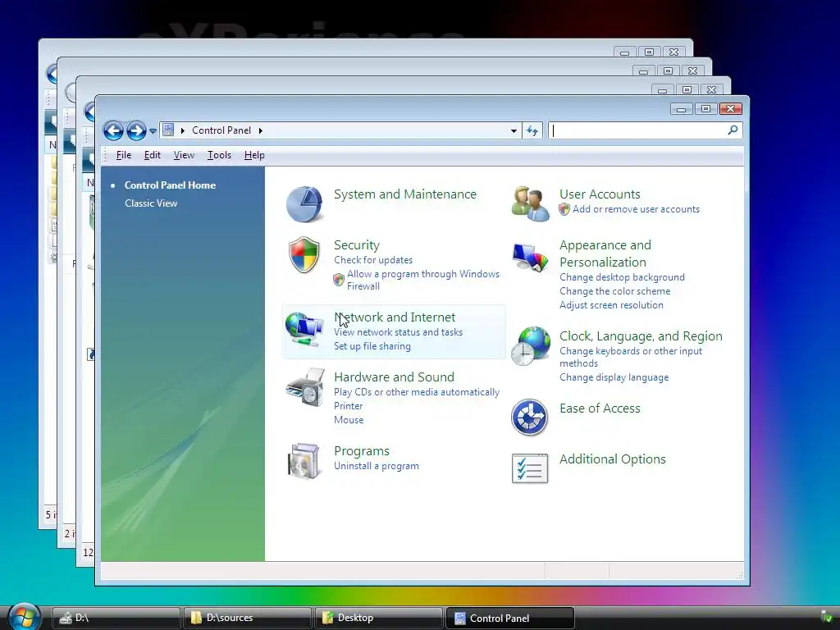
Task: Click the User Accounts people icon
Action: pyautogui.click(x=530, y=203)
